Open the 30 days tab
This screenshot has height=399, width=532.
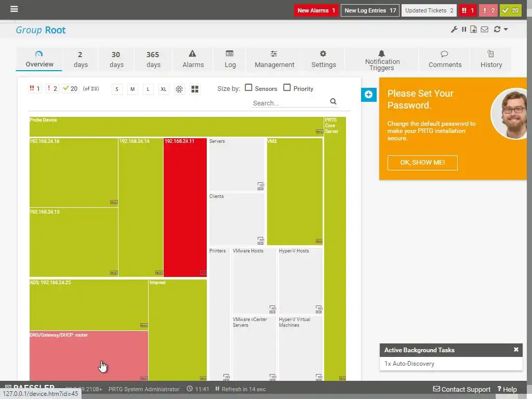116,59
